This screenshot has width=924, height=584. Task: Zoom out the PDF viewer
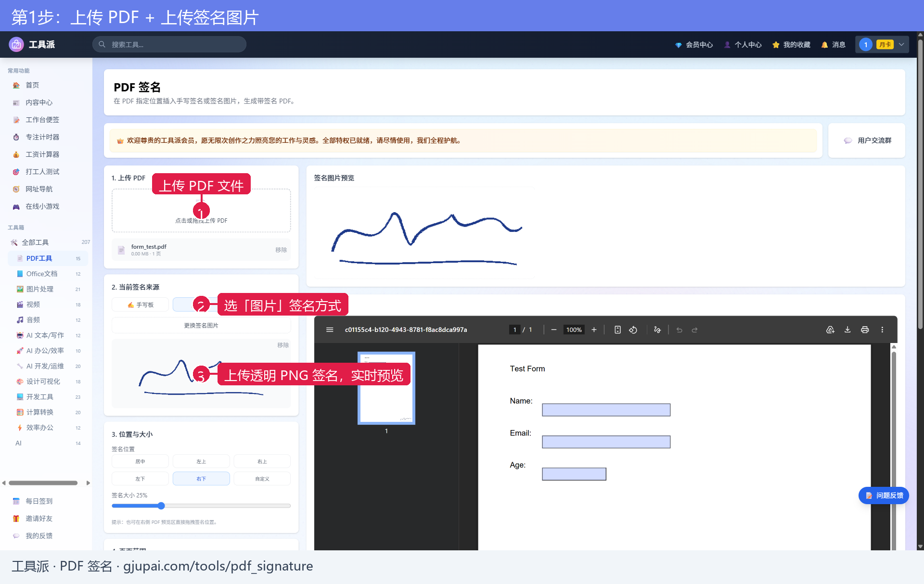(x=554, y=330)
